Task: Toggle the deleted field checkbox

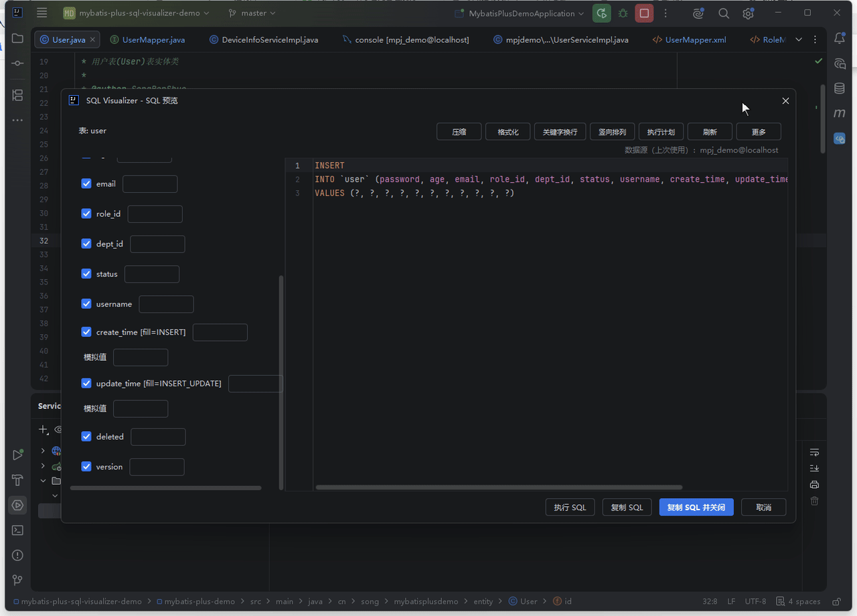Action: coord(86,437)
